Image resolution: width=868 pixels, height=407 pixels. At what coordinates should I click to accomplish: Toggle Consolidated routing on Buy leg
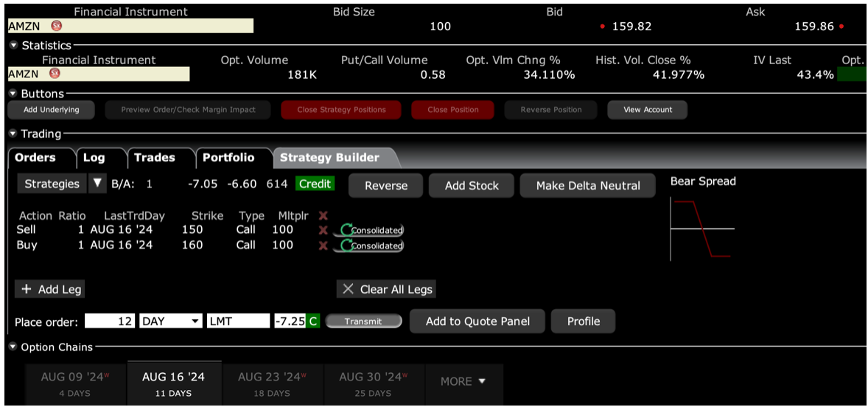click(x=371, y=246)
